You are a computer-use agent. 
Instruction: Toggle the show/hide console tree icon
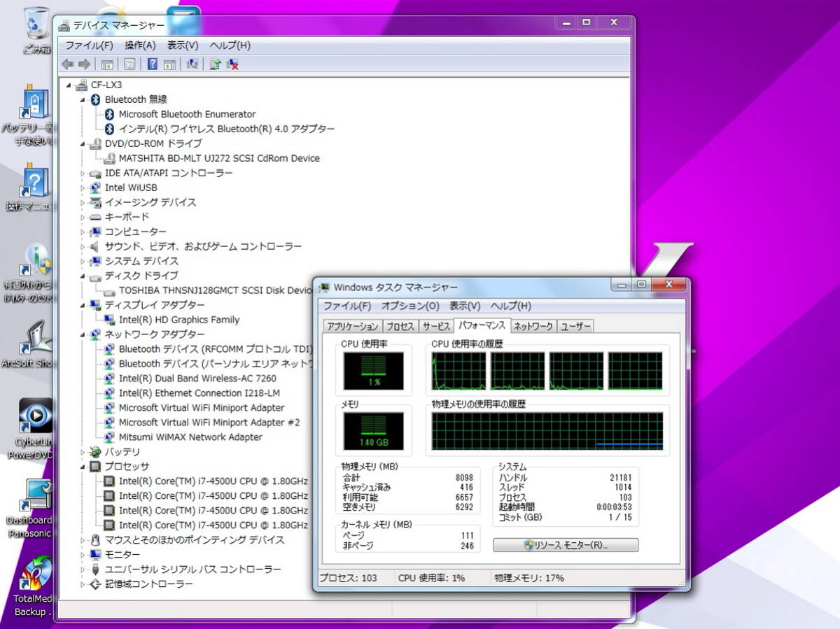point(107,64)
